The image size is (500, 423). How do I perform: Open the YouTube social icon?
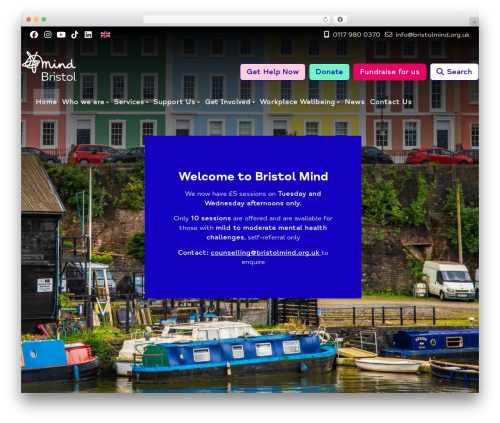(61, 35)
